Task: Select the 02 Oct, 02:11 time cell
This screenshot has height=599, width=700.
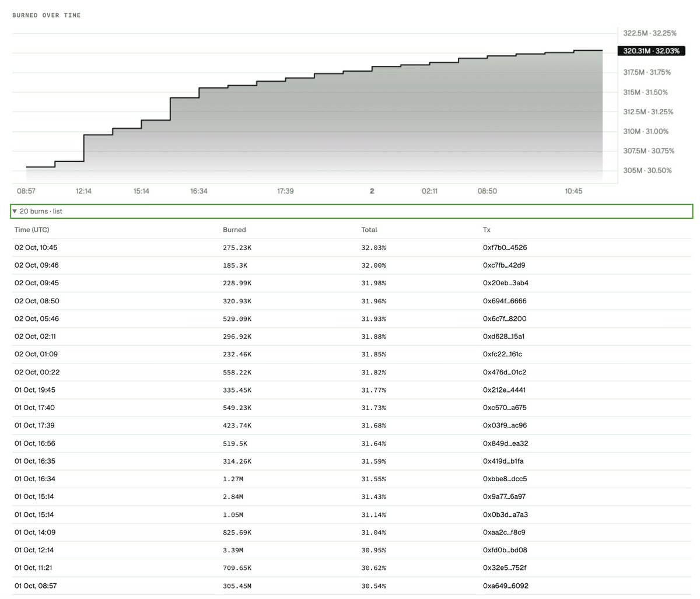Action: point(36,337)
